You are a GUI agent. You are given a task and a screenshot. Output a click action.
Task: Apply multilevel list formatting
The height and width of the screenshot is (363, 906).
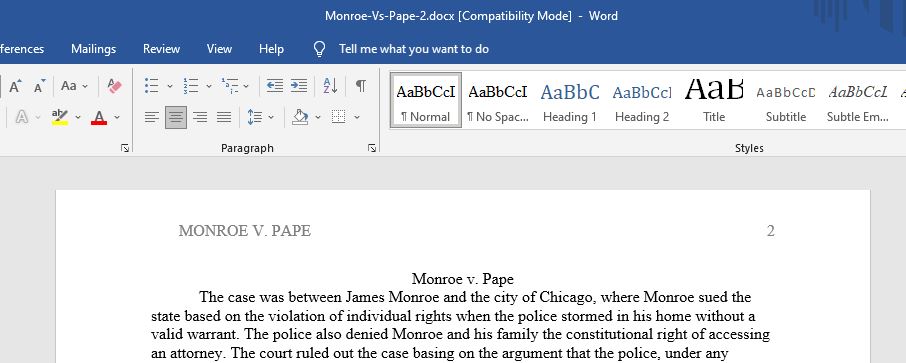coord(229,86)
